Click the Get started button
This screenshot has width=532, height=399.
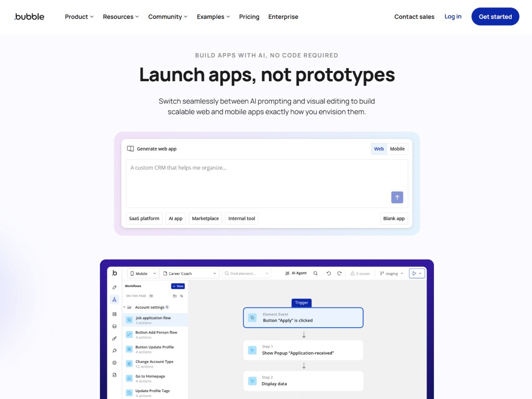click(495, 16)
